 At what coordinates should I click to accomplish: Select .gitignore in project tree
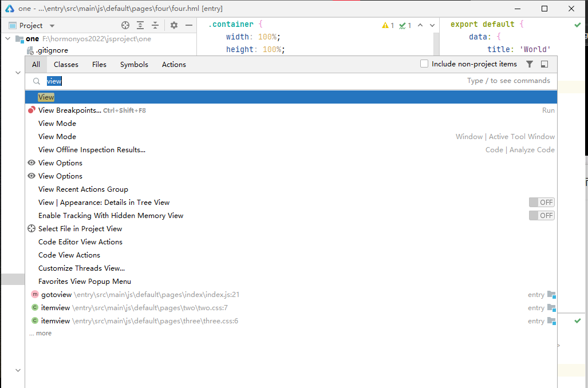tap(52, 50)
